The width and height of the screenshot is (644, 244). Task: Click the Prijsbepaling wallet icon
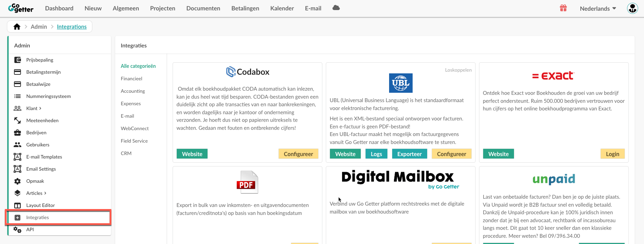17,60
